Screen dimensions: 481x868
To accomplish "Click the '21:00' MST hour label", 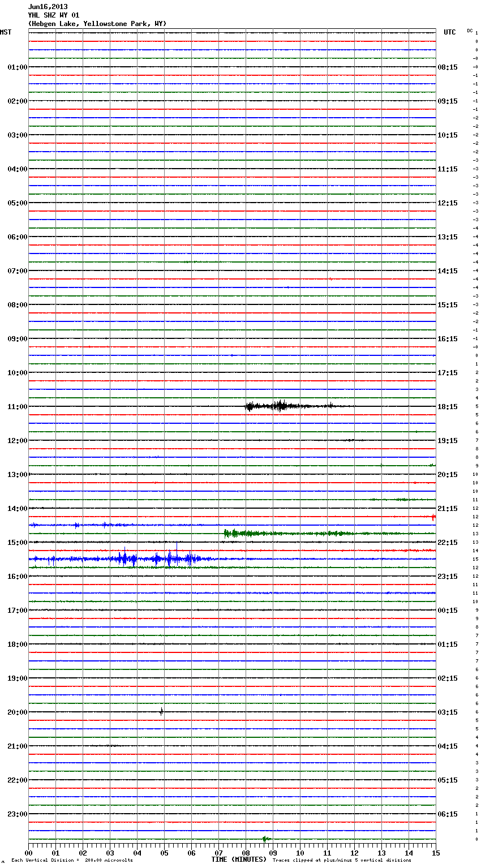I will click(x=17, y=746).
